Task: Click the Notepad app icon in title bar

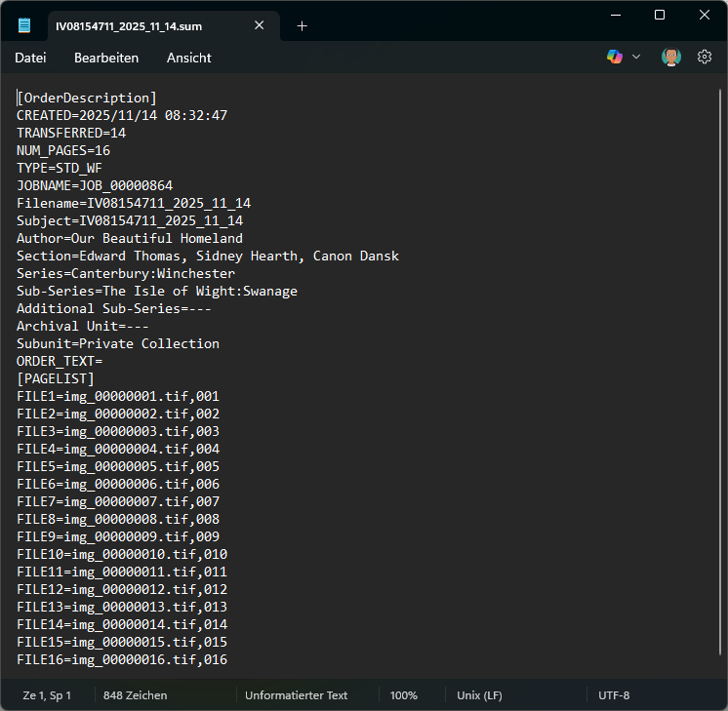Action: click(x=24, y=26)
